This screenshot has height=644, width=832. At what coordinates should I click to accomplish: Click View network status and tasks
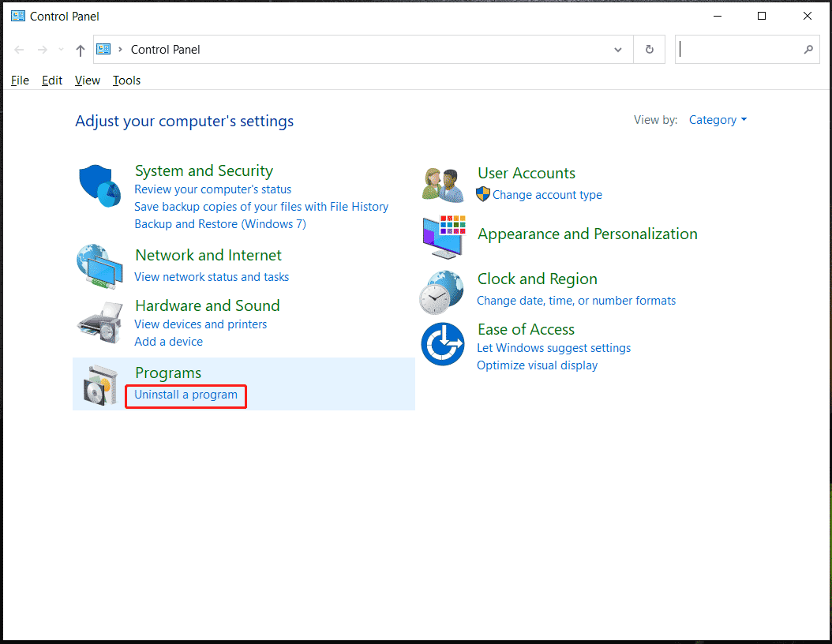(x=212, y=277)
